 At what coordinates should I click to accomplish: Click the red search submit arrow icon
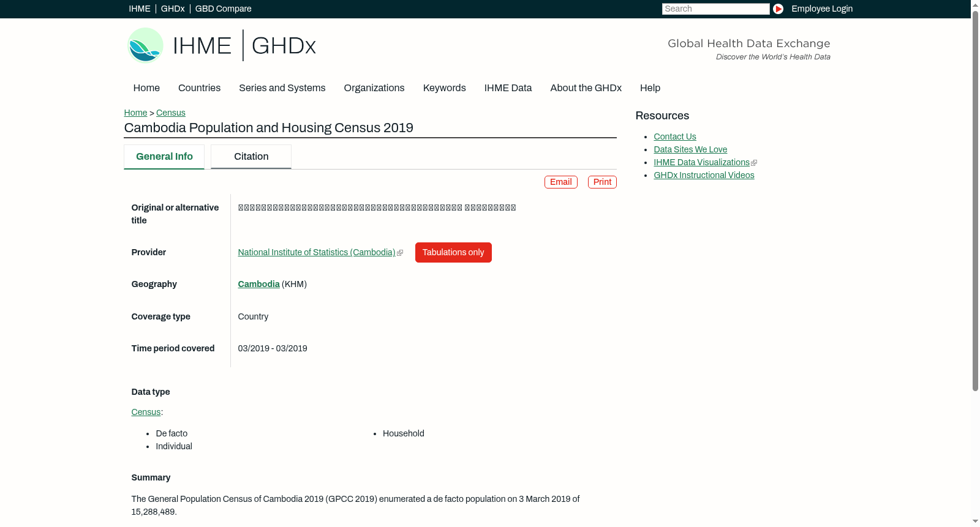[x=778, y=9]
